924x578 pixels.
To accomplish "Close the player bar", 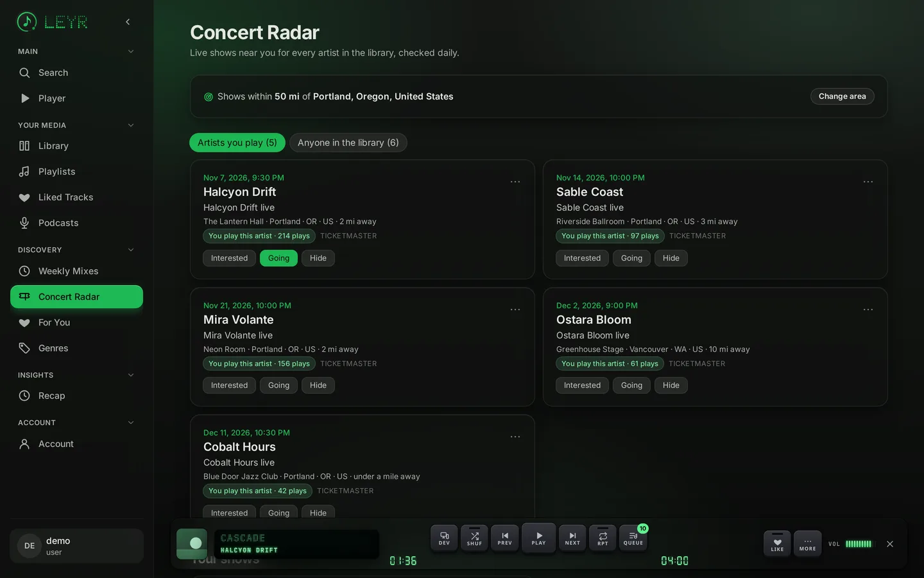I will [890, 544].
